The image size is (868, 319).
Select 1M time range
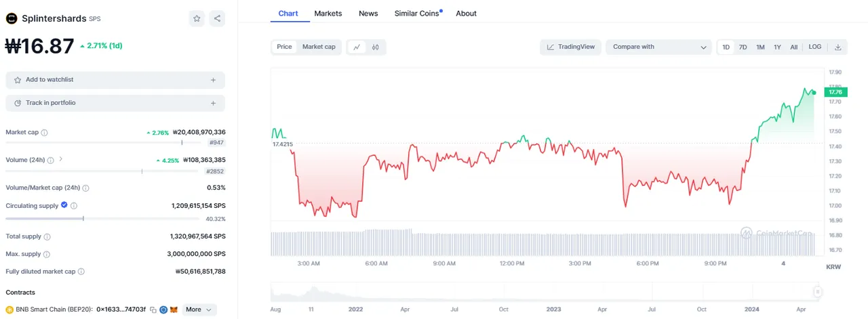pyautogui.click(x=760, y=47)
